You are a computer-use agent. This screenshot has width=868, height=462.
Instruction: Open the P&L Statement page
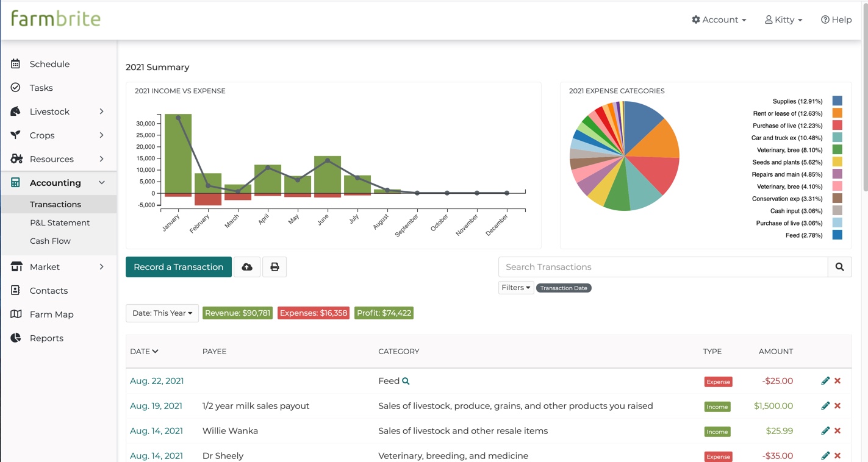tap(60, 222)
